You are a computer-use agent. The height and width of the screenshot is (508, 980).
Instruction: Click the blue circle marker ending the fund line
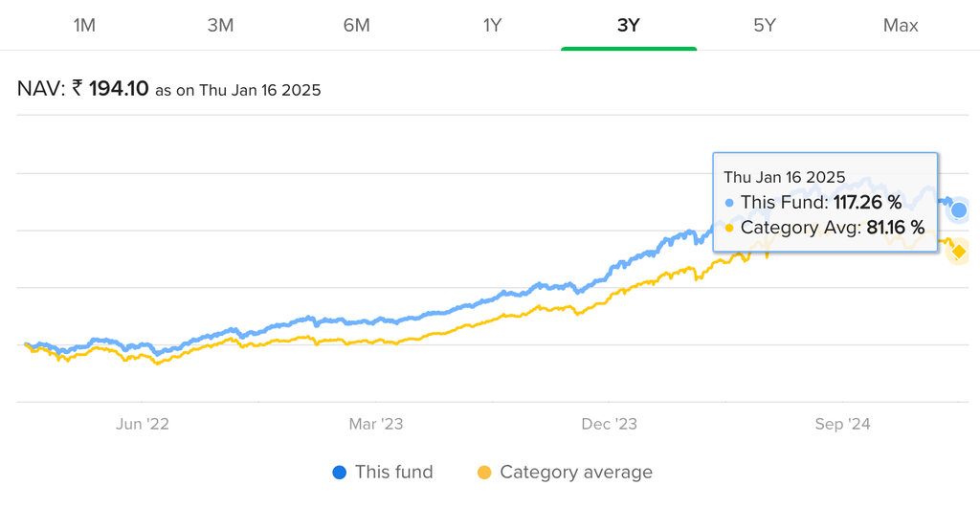[959, 210]
